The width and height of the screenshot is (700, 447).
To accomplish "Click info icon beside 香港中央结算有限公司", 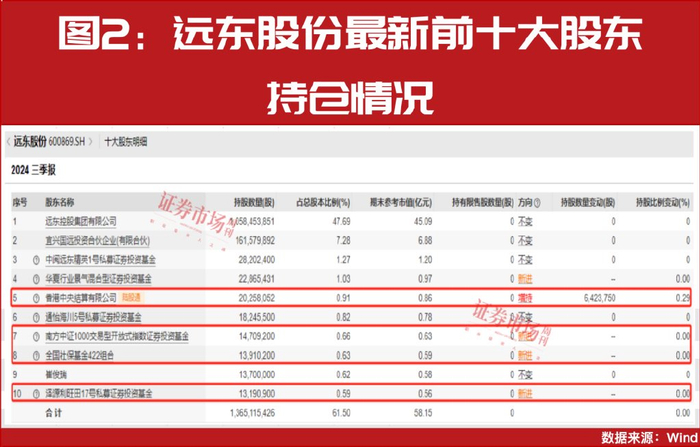I will coord(36,298).
